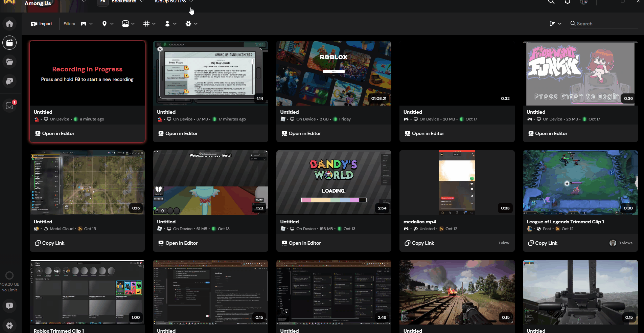The height and width of the screenshot is (333, 644).
Task: Click the Post visibility icon on League clip
Action: 539,229
